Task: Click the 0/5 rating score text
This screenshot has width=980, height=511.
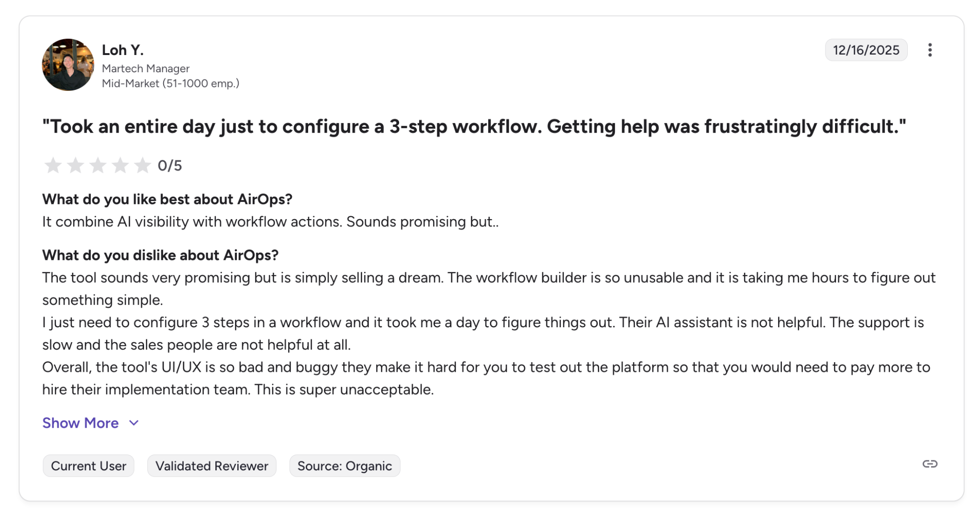Action: tap(170, 166)
